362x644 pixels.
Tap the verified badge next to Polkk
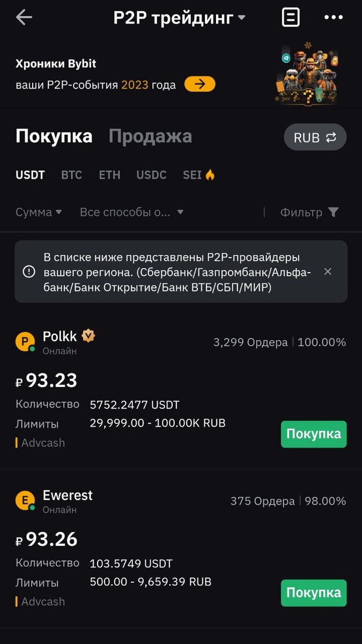click(x=87, y=335)
